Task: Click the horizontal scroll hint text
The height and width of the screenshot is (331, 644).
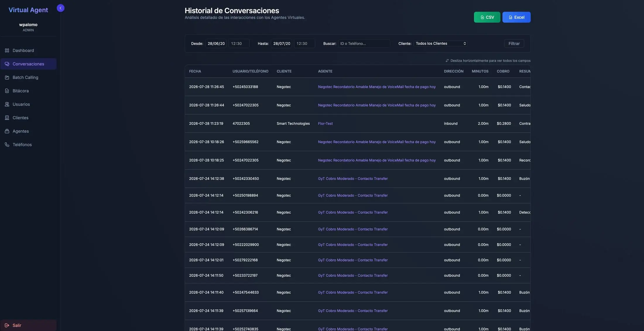Action: [x=490, y=61]
